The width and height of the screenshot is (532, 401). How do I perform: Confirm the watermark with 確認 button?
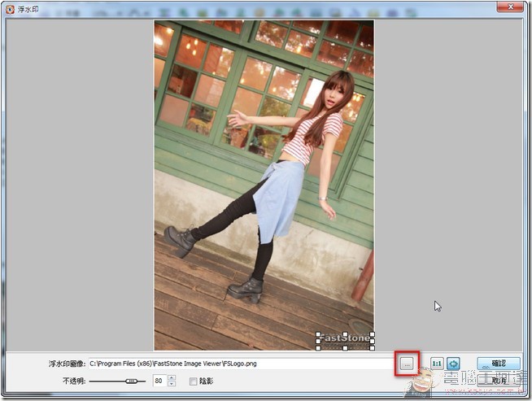point(498,364)
